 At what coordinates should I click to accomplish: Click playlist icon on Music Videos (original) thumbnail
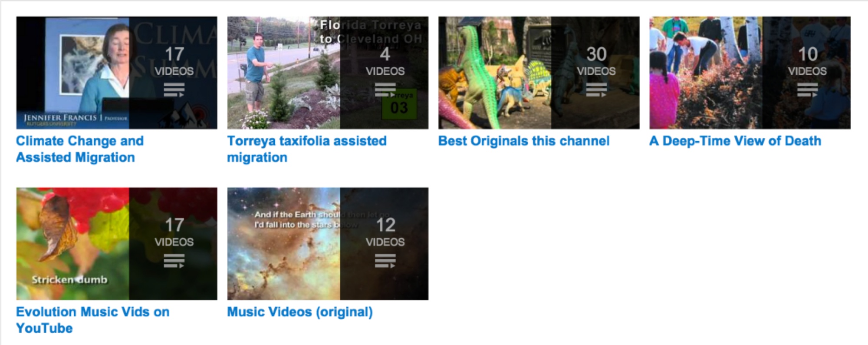coord(385,261)
